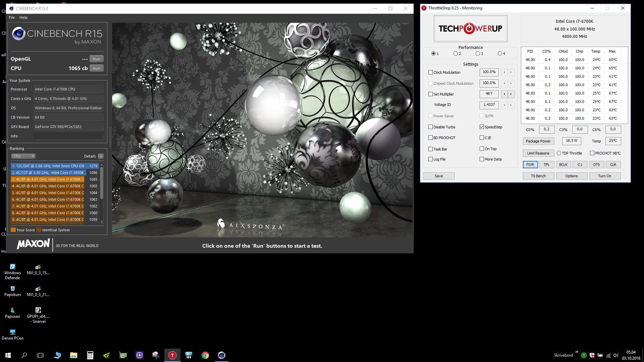Open GPUPI desktop shortcut icon
Image resolution: width=644 pixels, height=362 pixels.
38,310
